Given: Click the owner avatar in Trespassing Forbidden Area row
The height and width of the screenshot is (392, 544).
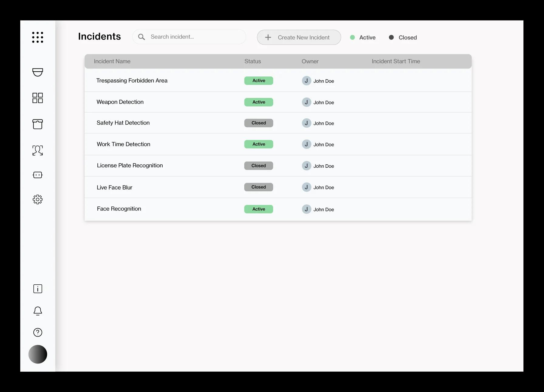Looking at the screenshot, I should click(x=306, y=81).
